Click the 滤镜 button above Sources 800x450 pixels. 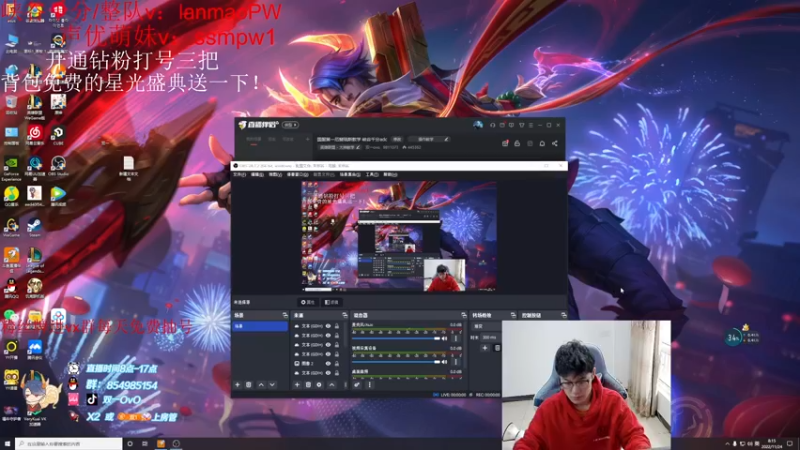click(x=332, y=302)
